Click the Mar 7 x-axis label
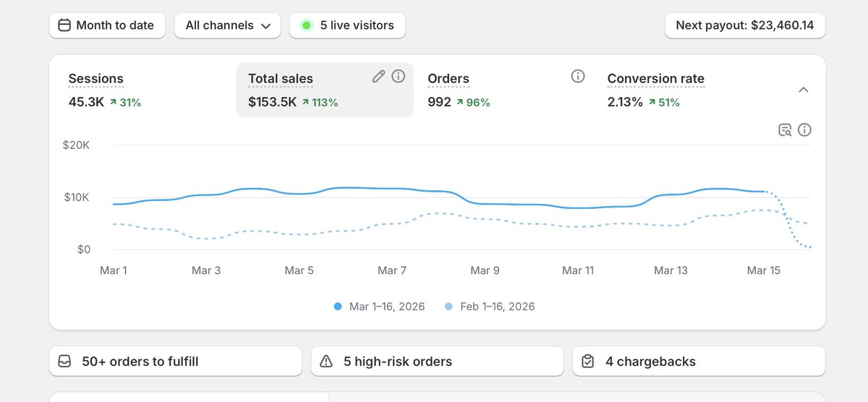This screenshot has width=868, height=402. pyautogui.click(x=392, y=270)
